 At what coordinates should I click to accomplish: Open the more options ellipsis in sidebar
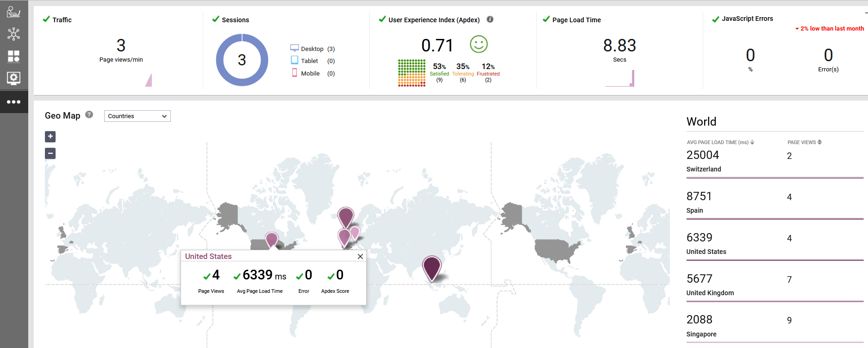tap(13, 101)
